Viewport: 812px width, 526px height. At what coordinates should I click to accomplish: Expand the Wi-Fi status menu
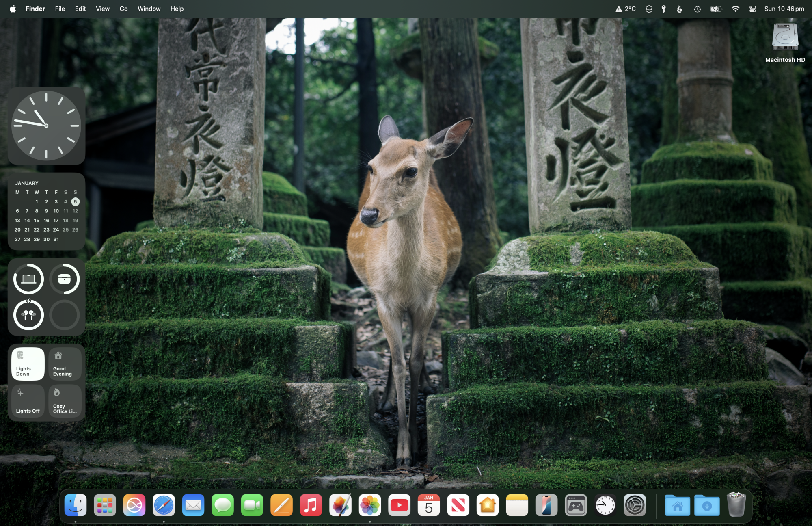pos(735,9)
